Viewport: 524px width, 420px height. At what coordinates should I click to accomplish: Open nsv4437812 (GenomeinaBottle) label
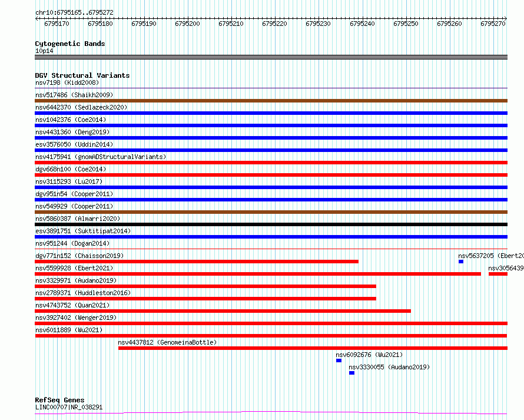(x=167, y=342)
